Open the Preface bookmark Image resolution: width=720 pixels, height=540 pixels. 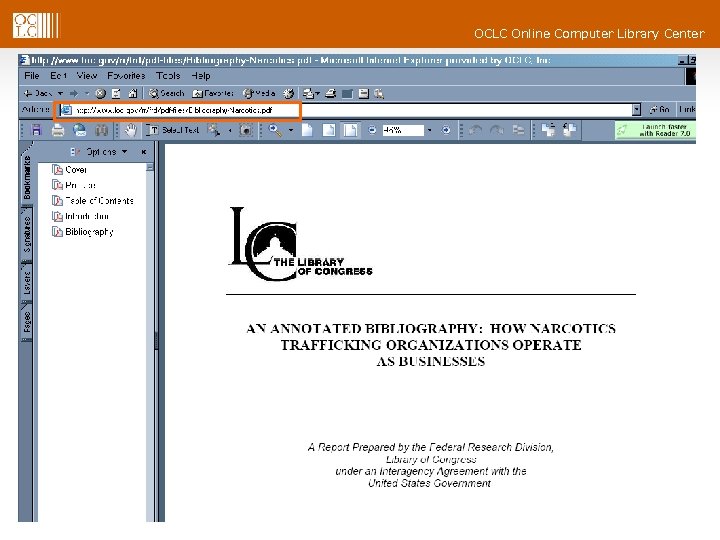[74, 186]
